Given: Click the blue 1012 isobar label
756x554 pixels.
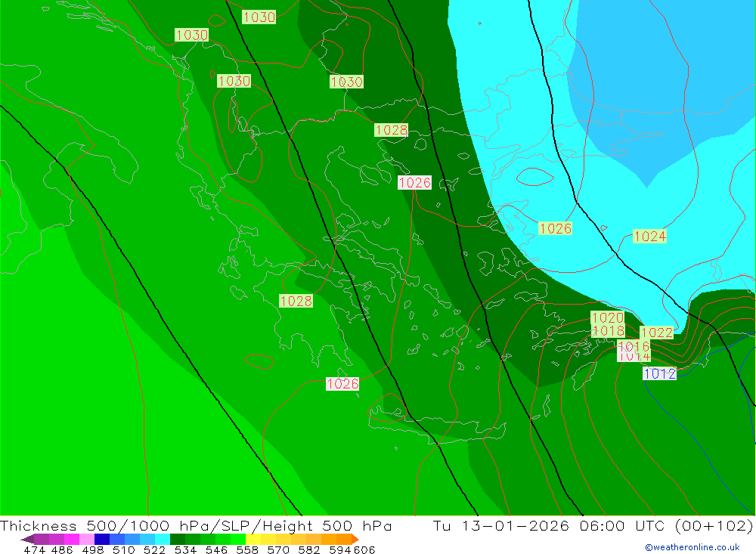Looking at the screenshot, I should point(659,373).
